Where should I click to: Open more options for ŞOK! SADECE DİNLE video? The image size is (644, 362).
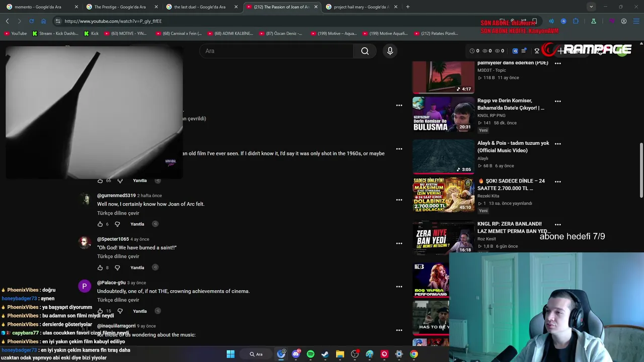(557, 182)
